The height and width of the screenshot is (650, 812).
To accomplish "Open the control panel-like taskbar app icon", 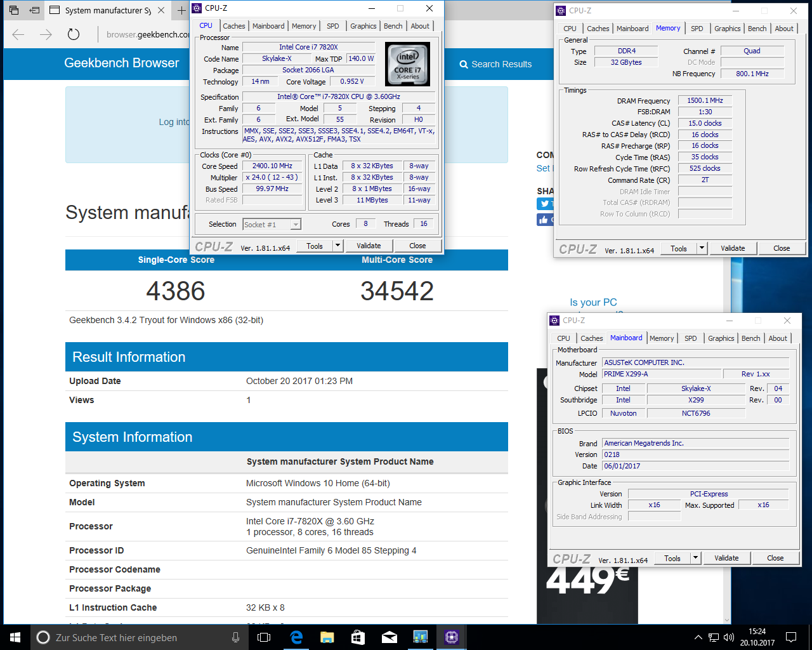I will 421,637.
